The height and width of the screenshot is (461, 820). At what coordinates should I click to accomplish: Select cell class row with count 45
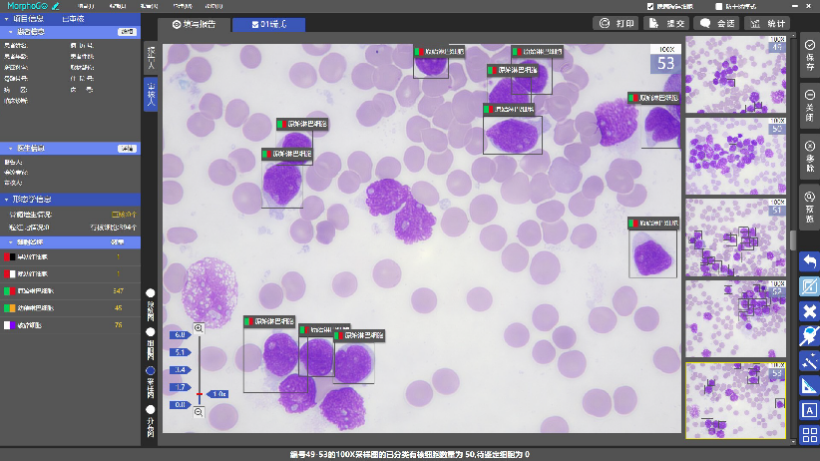point(70,308)
